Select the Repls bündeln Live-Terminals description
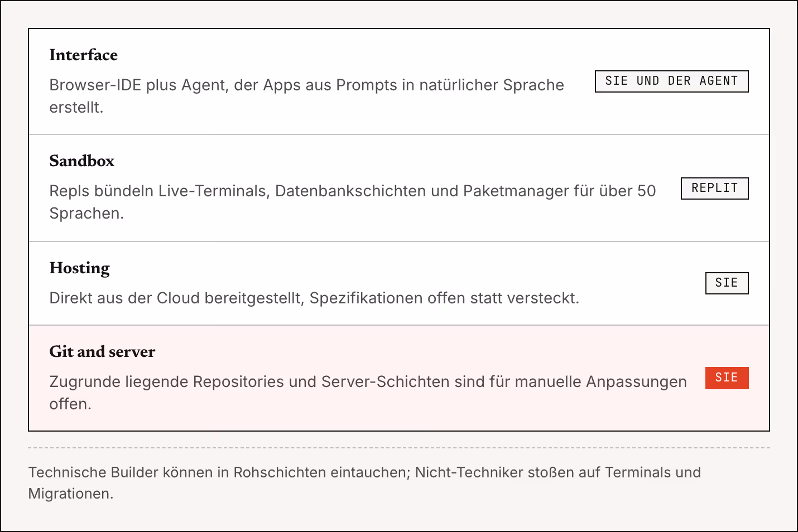Viewport: 798px width, 532px height. click(x=352, y=202)
